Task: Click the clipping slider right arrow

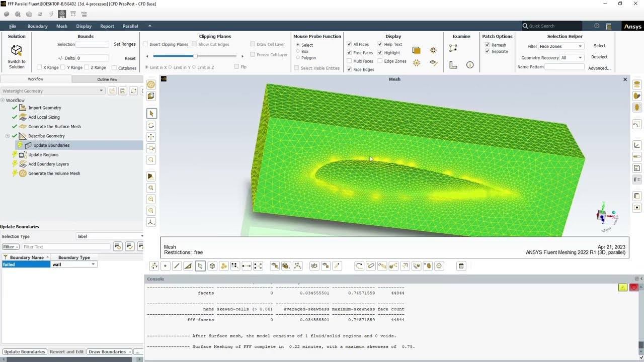Action: (x=242, y=56)
